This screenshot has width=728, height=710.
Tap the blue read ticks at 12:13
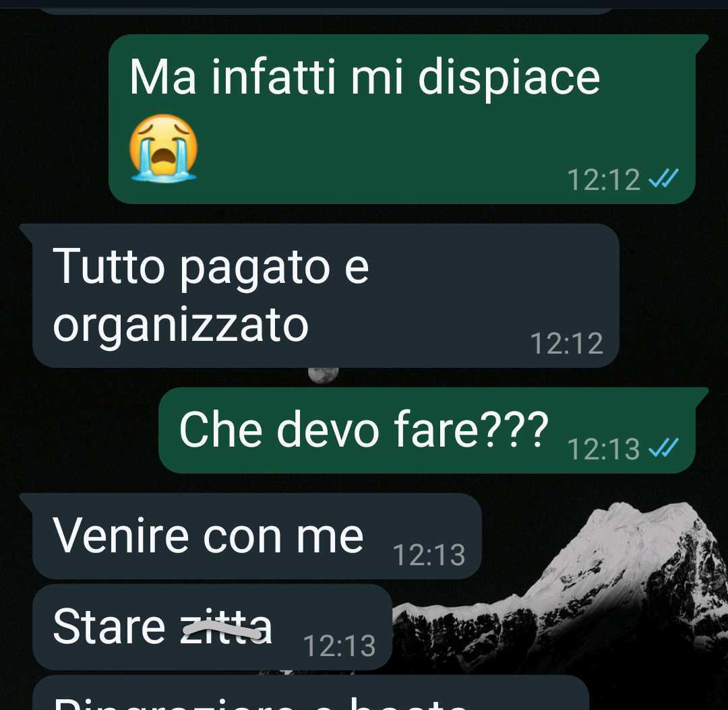pyautogui.click(x=663, y=447)
